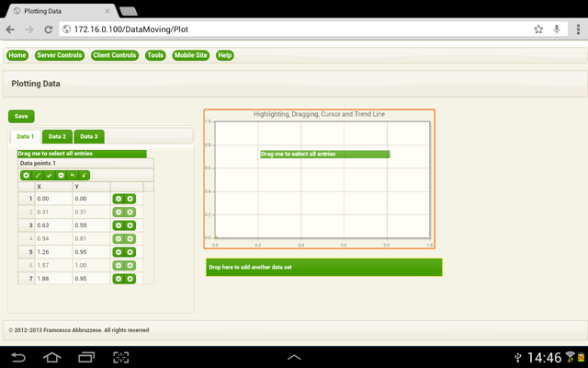Click the Save button

point(21,117)
